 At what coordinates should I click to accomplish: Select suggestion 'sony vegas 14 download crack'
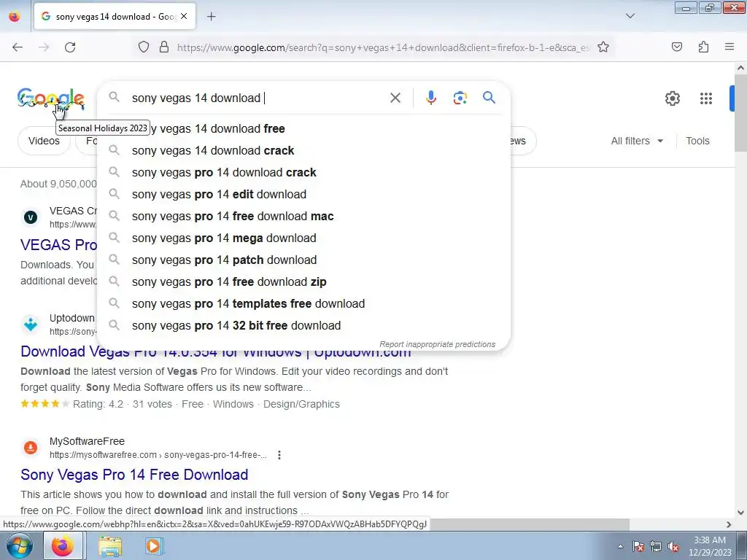coord(303,150)
